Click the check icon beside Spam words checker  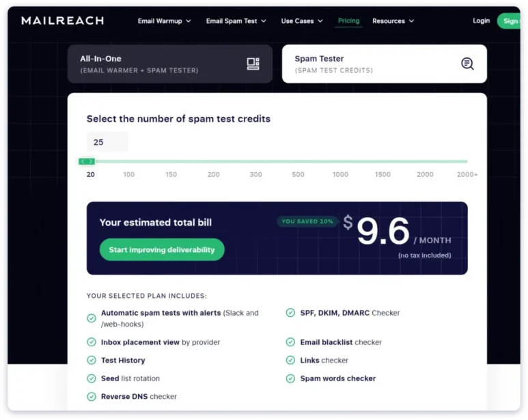pos(290,378)
